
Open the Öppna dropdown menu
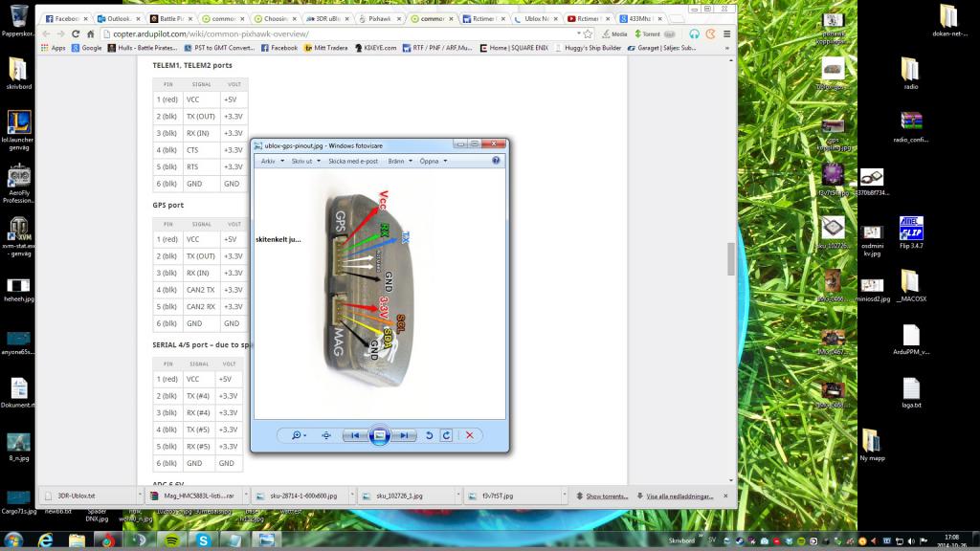[434, 161]
